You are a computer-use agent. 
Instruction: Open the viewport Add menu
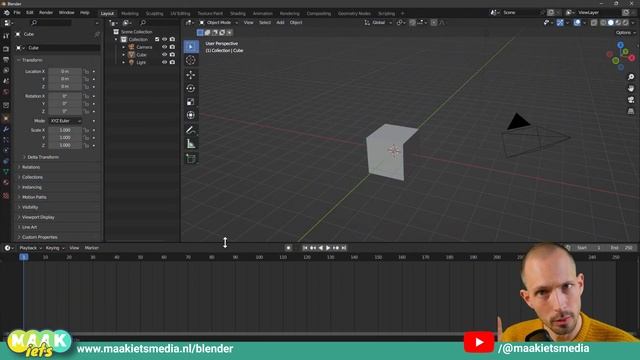pyautogui.click(x=280, y=23)
